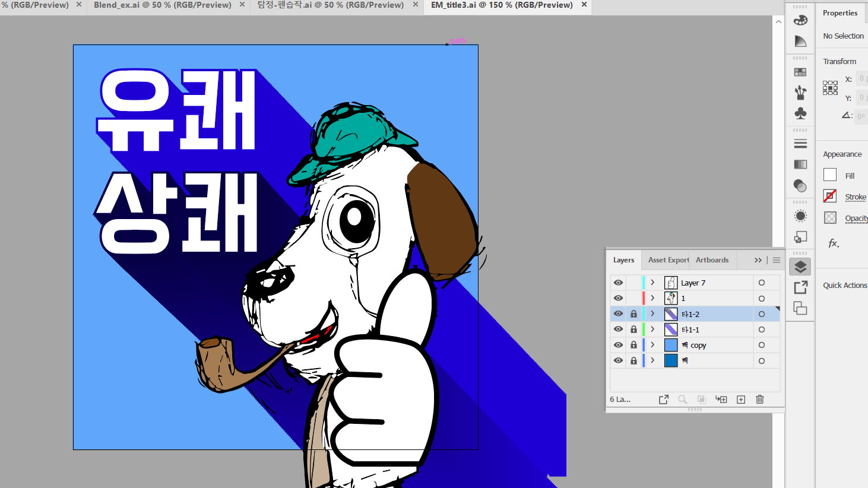Click Create New Layer plus icon
The width and height of the screenshot is (868, 488).
point(741,400)
